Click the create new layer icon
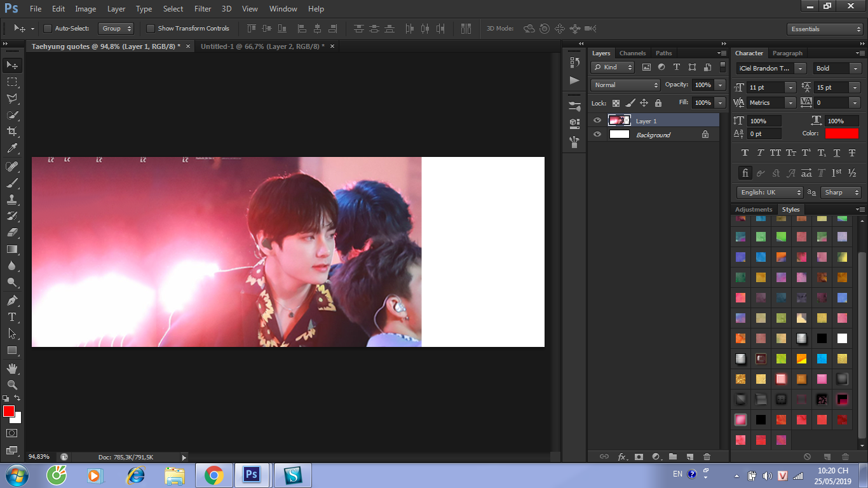The image size is (868, 488). click(689, 456)
